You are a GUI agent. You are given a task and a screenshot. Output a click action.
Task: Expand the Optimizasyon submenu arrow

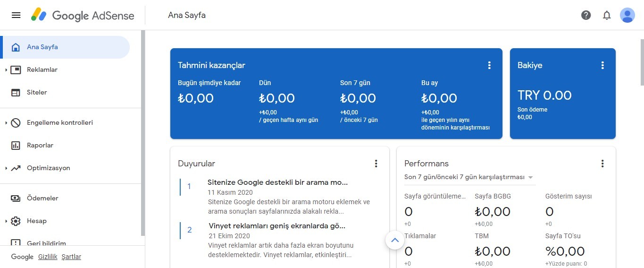[6, 168]
